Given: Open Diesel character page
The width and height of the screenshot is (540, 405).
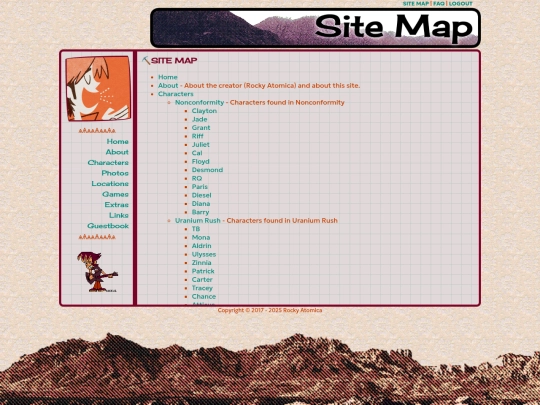Looking at the screenshot, I should 201,195.
